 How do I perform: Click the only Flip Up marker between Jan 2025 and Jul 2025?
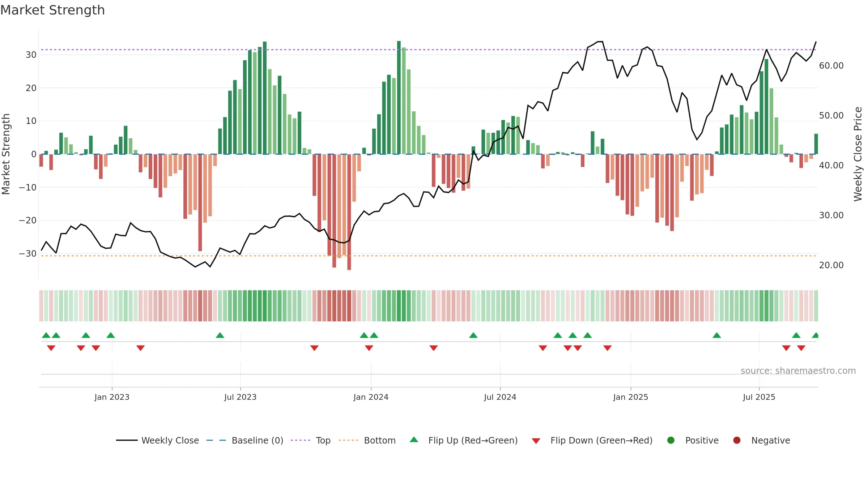tap(717, 335)
